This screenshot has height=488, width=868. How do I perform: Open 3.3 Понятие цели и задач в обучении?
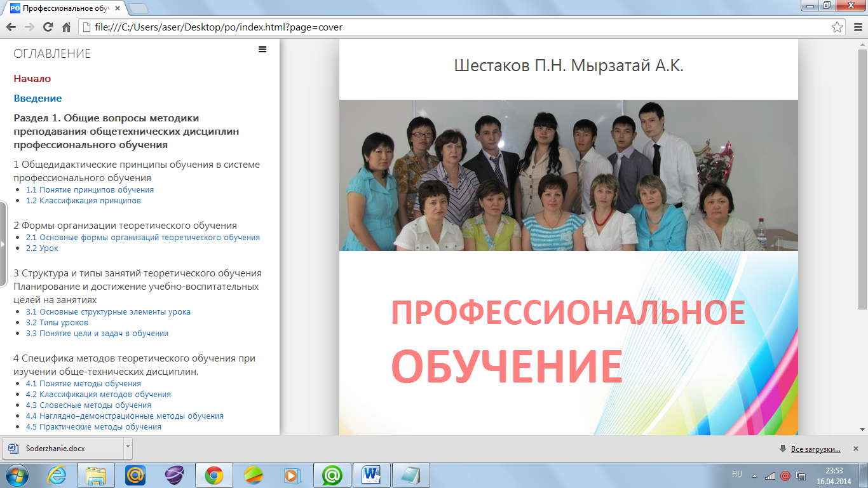[97, 334]
